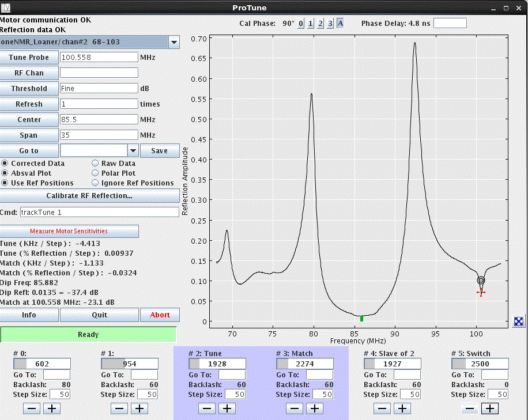Decrease Slave of 2 motor #4 with minus
This screenshot has width=528, height=420.
pyautogui.click(x=382, y=408)
